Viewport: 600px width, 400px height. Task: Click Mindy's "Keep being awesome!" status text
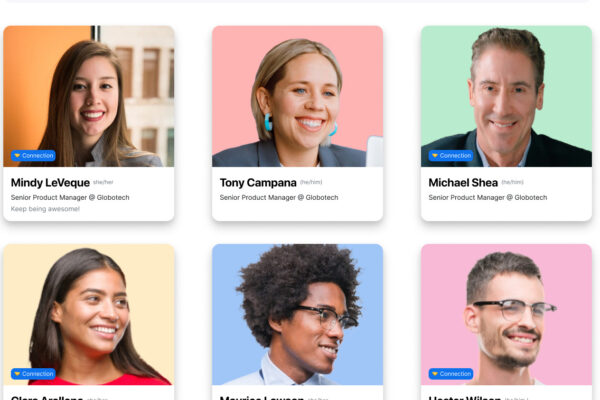click(45, 209)
